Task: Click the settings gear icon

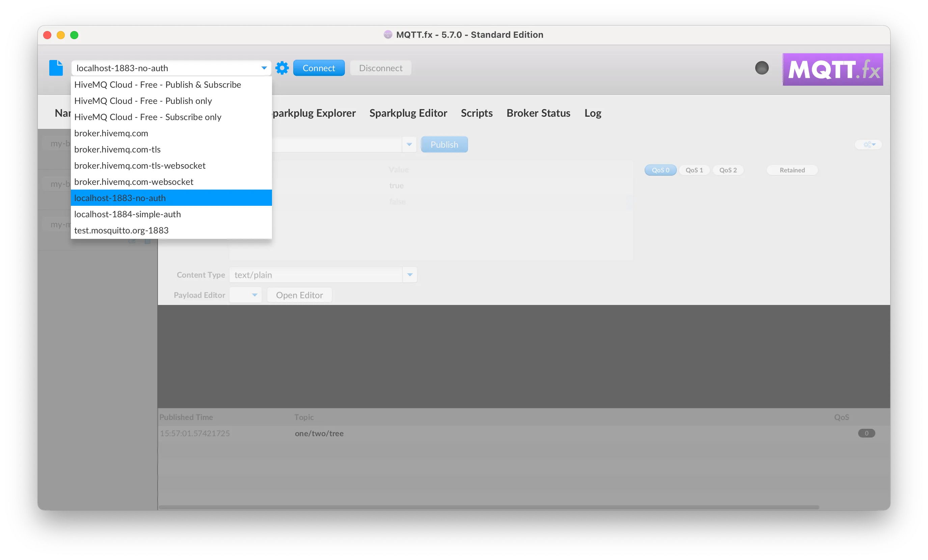Action: click(x=281, y=67)
